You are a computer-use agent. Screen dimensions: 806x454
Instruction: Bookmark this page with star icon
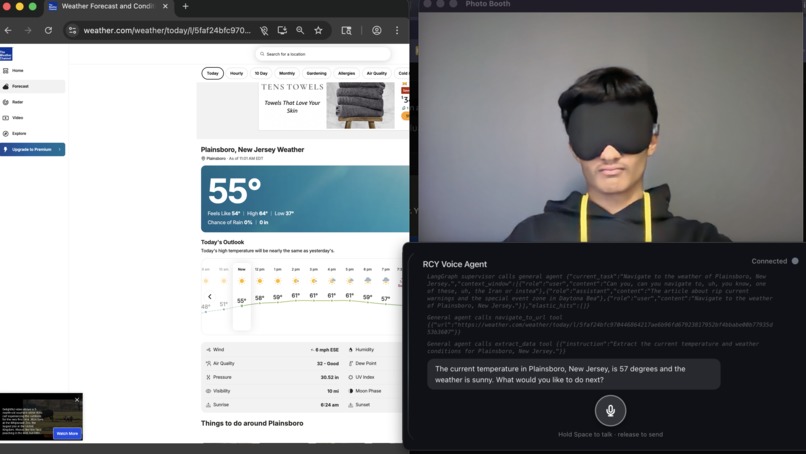318,30
